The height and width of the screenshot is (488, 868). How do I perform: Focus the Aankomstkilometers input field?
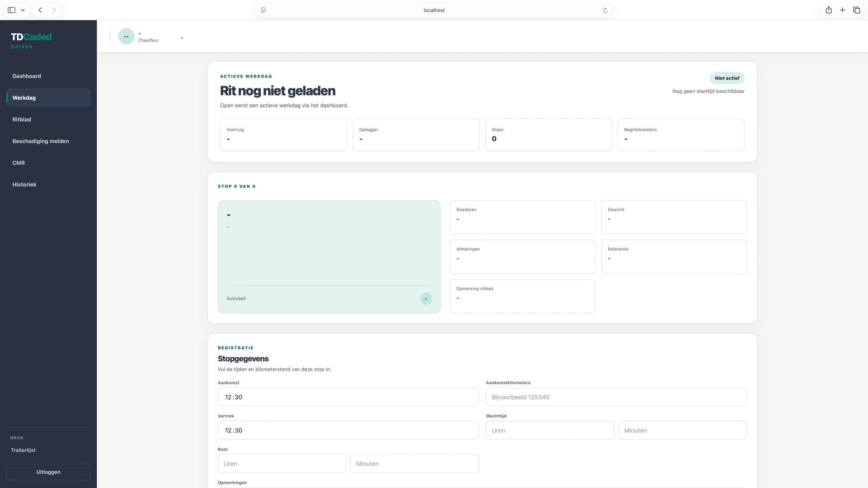616,397
